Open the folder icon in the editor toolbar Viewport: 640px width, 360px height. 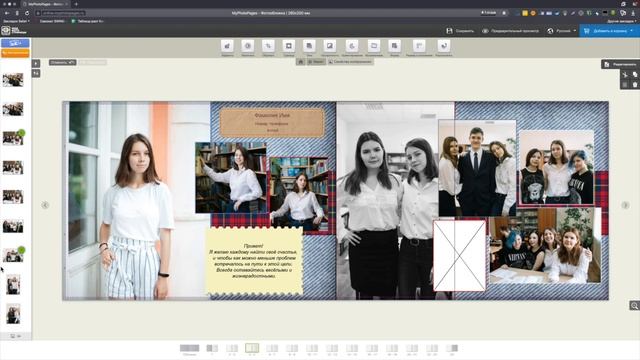[374, 46]
